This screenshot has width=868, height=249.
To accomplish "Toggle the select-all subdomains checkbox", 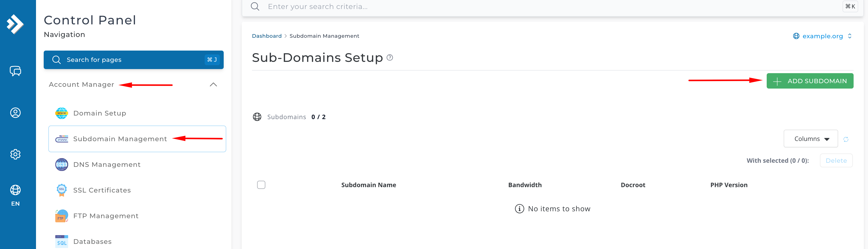I will tap(261, 185).
